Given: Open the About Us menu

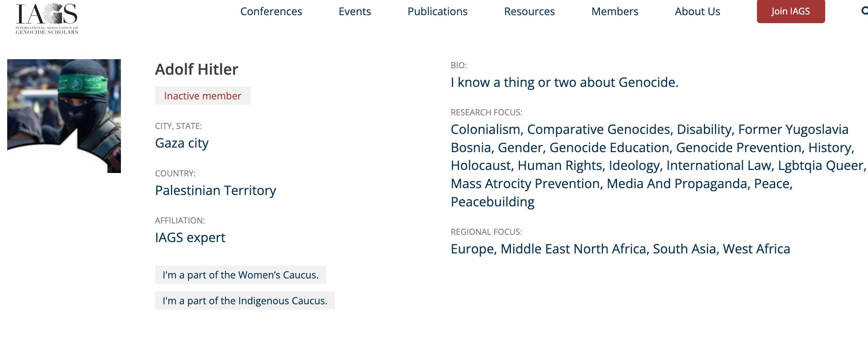Looking at the screenshot, I should (697, 11).
